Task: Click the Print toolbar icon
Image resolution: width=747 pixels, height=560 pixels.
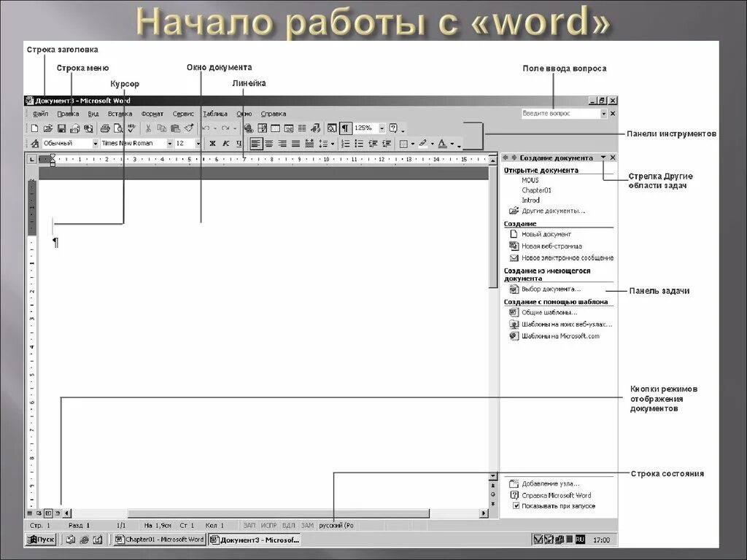Action: (105, 128)
